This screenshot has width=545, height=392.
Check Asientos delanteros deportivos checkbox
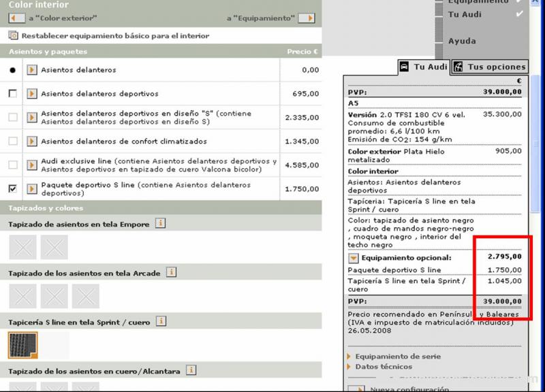point(12,93)
